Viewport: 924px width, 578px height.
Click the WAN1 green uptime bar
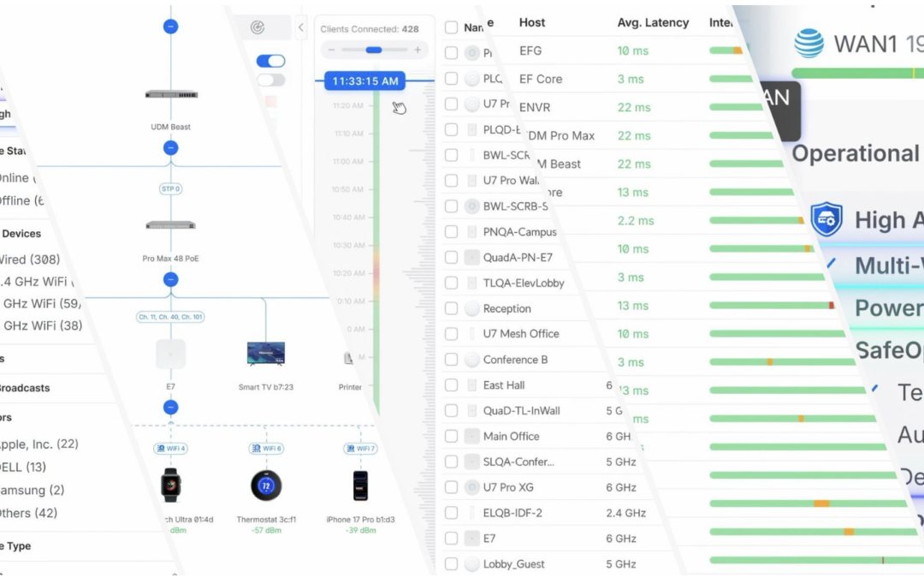point(857,73)
